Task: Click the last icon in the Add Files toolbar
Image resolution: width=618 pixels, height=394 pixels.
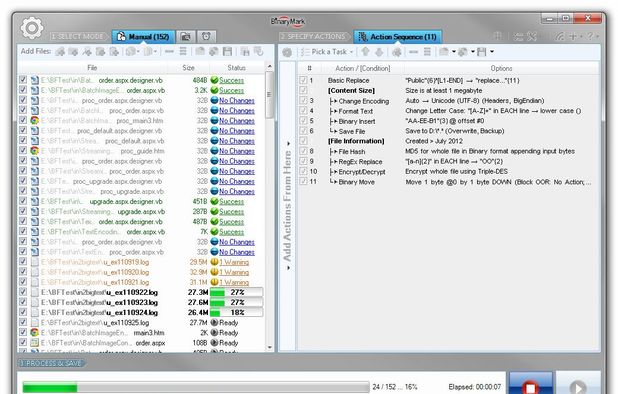Action: (x=258, y=51)
